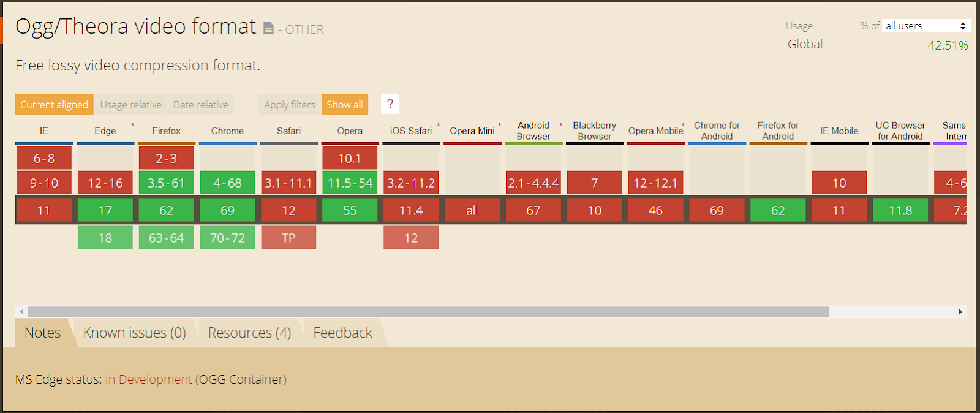Viewport: 980px width, 413px height.
Task: Click the Opera Mobile column header
Action: coord(656,131)
